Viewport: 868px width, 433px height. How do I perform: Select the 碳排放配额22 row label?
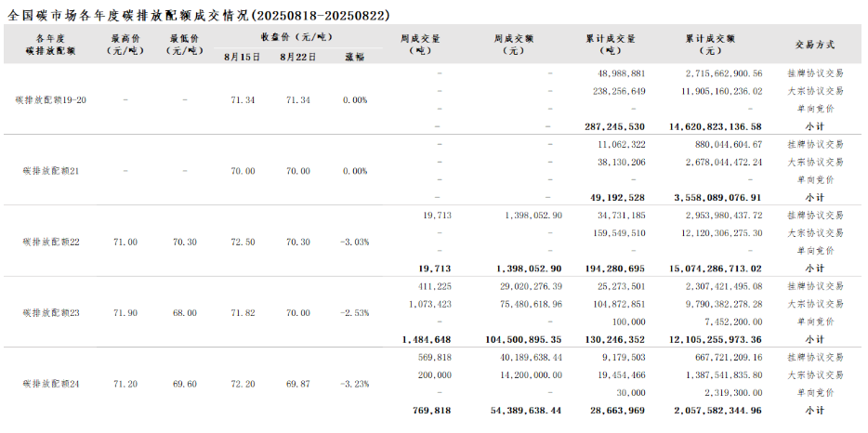pyautogui.click(x=51, y=242)
